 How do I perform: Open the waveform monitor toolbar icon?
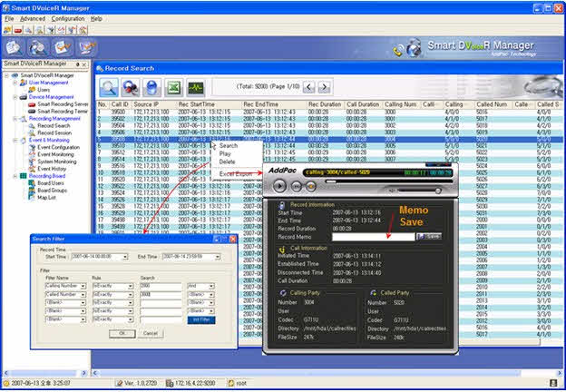pos(196,87)
